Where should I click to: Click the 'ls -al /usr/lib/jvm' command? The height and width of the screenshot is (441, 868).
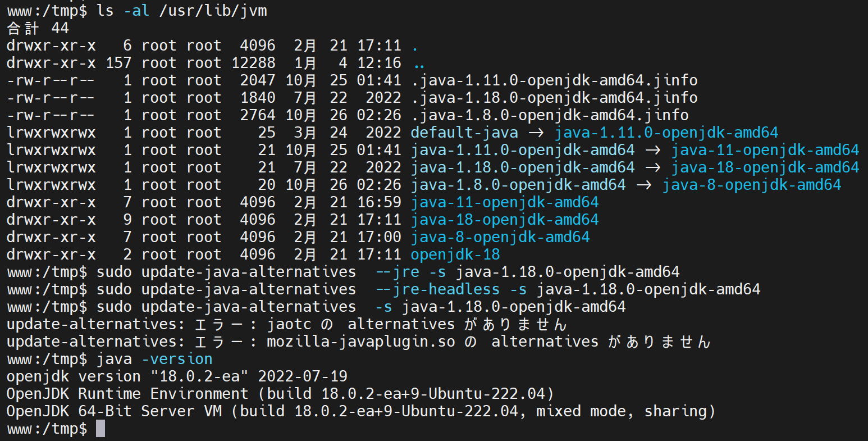tap(181, 11)
